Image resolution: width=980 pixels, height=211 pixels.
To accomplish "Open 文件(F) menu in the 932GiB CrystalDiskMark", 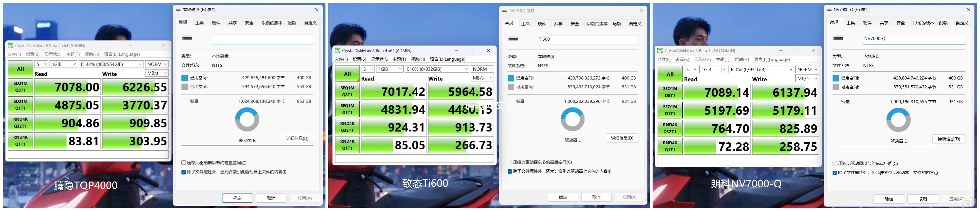I will [341, 59].
